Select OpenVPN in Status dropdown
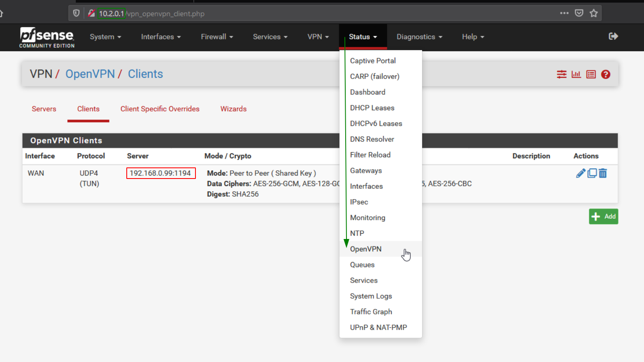The width and height of the screenshot is (644, 362). click(381, 249)
